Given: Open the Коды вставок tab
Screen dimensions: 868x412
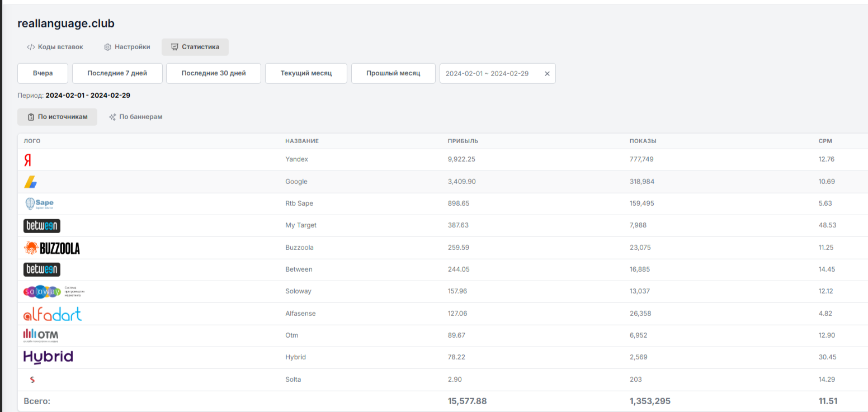Looking at the screenshot, I should [x=55, y=47].
